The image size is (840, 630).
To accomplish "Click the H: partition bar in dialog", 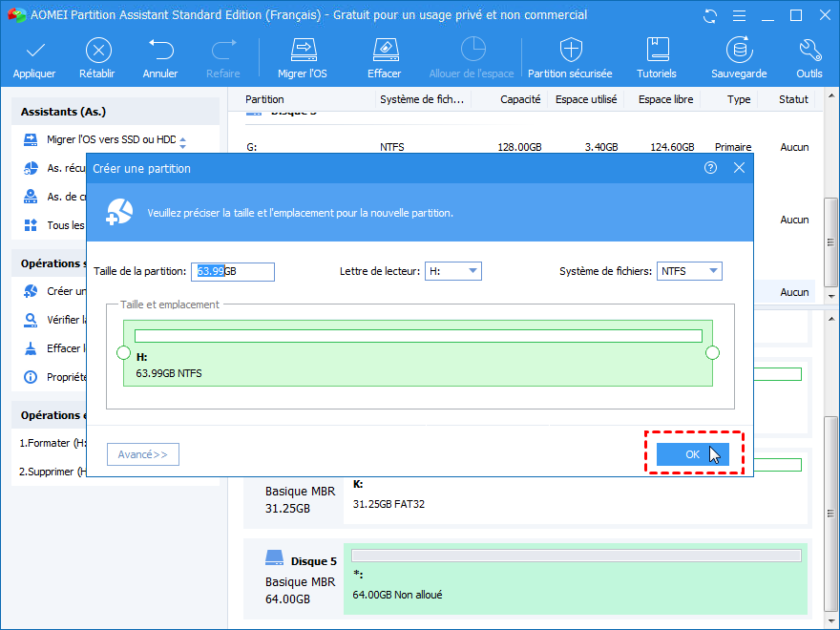I will (418, 353).
